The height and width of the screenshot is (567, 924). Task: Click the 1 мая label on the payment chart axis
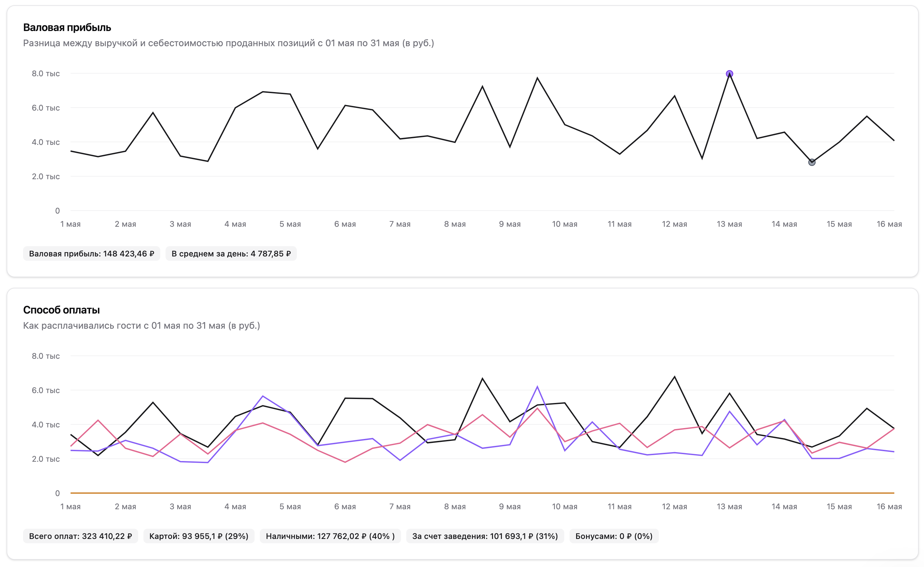click(71, 507)
